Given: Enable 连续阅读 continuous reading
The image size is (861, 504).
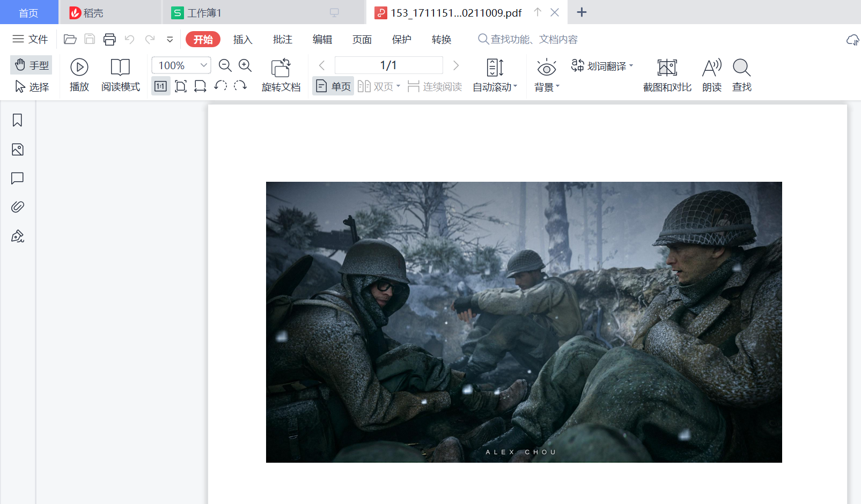Looking at the screenshot, I should pos(435,86).
